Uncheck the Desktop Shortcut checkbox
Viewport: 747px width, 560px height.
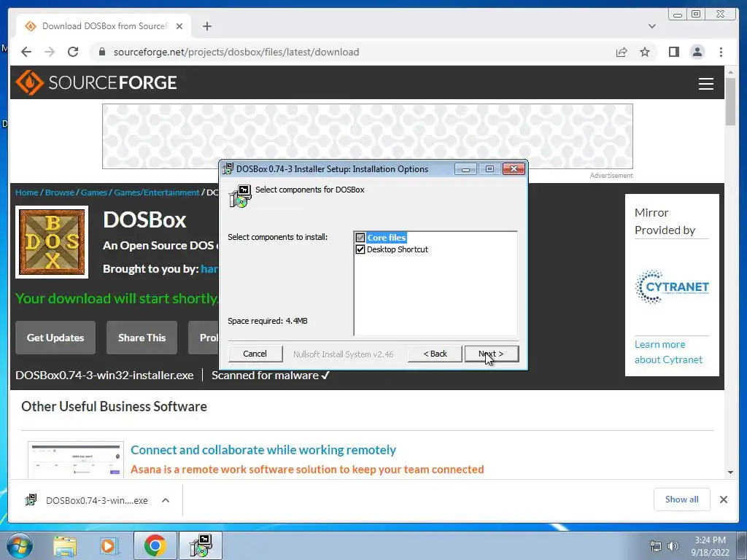click(360, 249)
